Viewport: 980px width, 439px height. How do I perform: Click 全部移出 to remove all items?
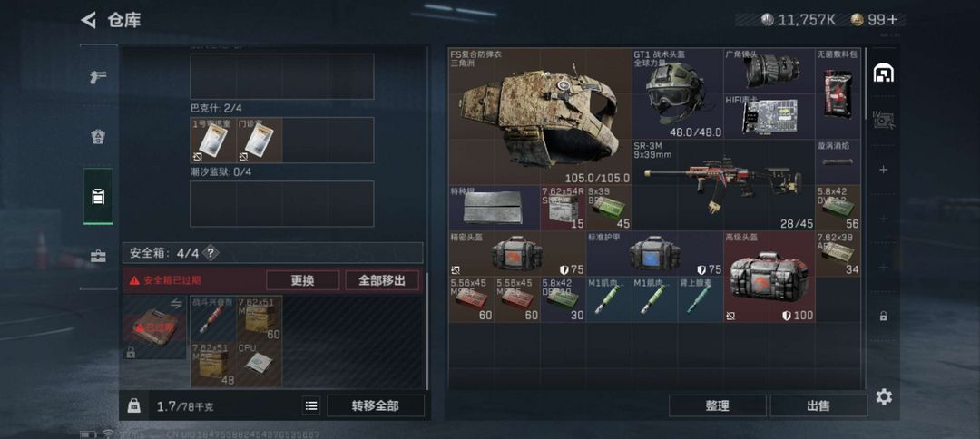coord(382,280)
